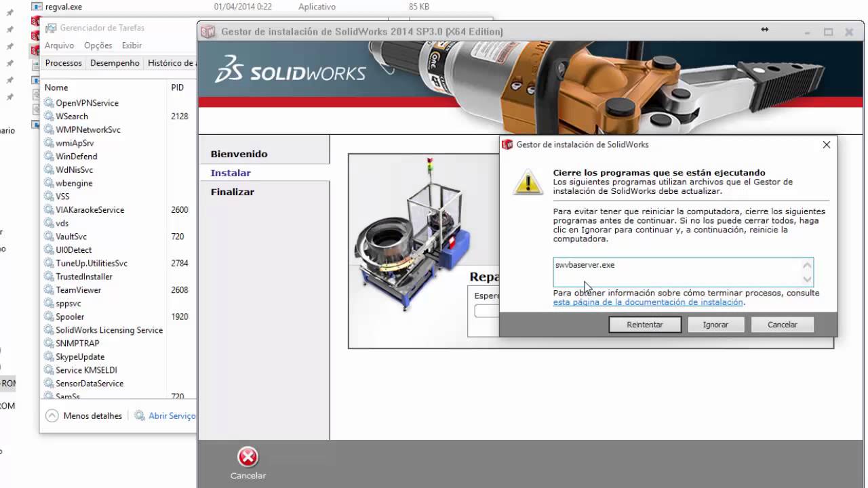Select the WMPNetworkSvc service row
The image size is (868, 488).
click(119, 129)
